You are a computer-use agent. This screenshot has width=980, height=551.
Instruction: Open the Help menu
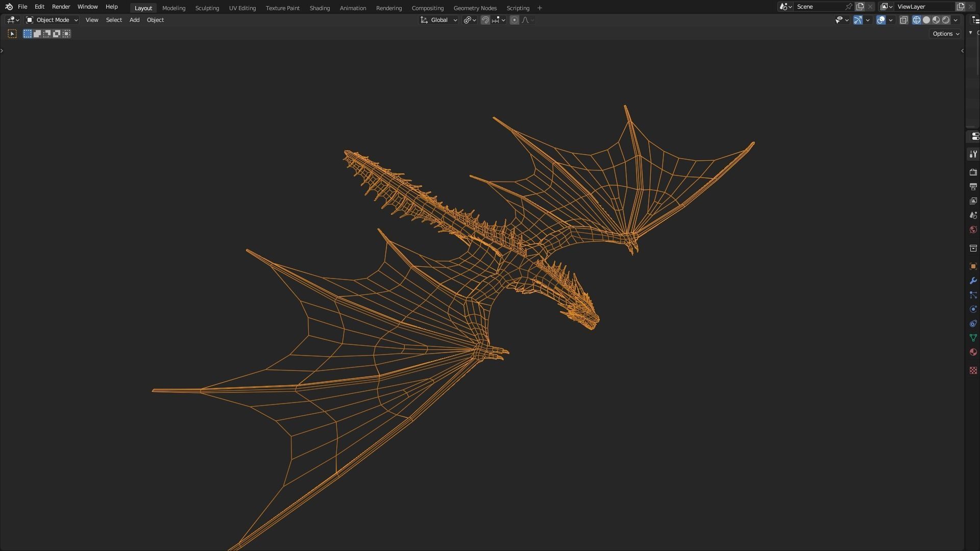click(x=111, y=7)
